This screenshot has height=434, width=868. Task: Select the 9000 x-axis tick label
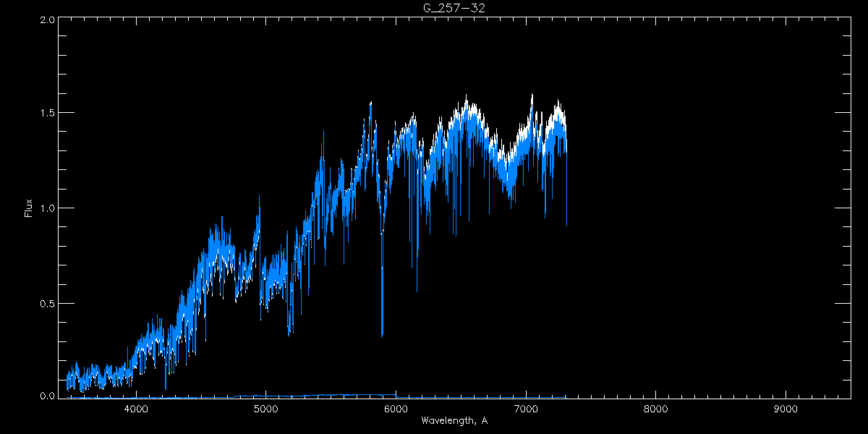click(786, 409)
